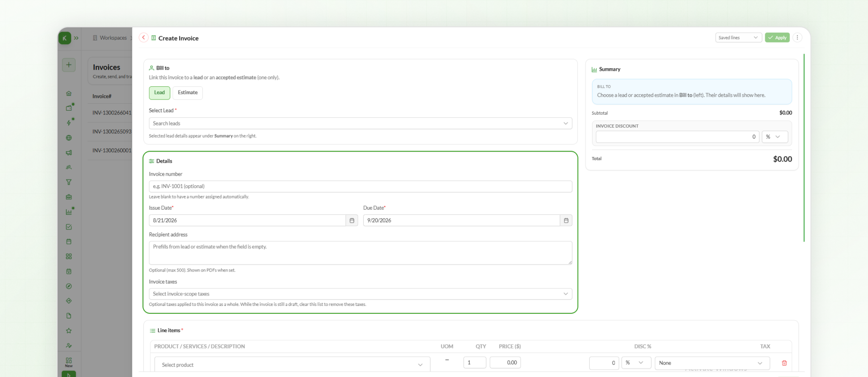Open four-squares grid icon in sidebar
Image resolution: width=868 pixels, height=377 pixels.
pos(69,256)
